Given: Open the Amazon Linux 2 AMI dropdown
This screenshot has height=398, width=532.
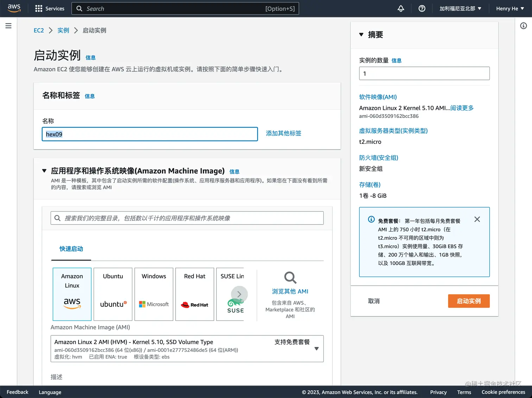Looking at the screenshot, I should pos(187,349).
